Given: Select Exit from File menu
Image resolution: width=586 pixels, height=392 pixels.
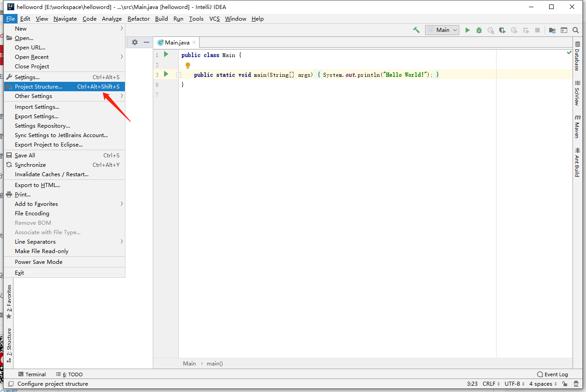Looking at the screenshot, I should point(64,272).
